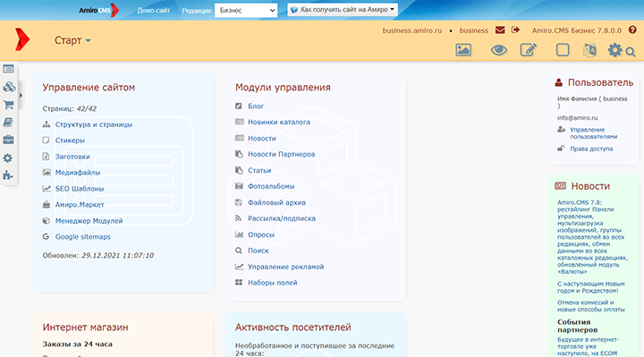Open the business.amiro.ru link
Image resolution: width=644 pixels, height=357 pixels.
point(412,30)
